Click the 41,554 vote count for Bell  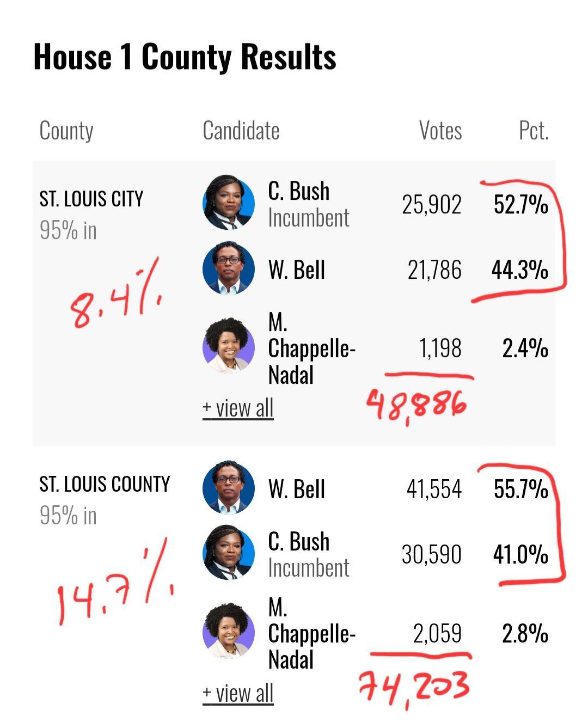(434, 489)
